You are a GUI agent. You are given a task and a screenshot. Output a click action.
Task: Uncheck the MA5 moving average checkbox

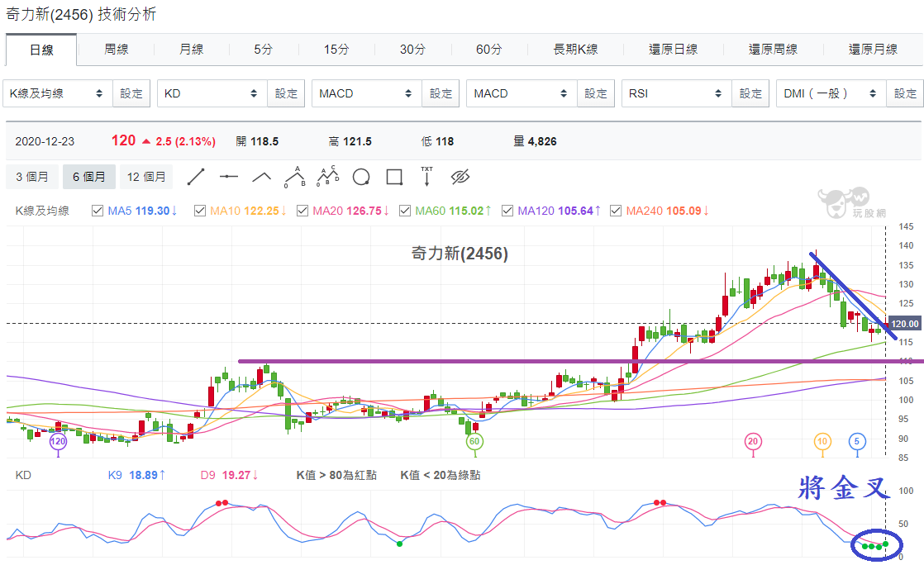pos(98,211)
